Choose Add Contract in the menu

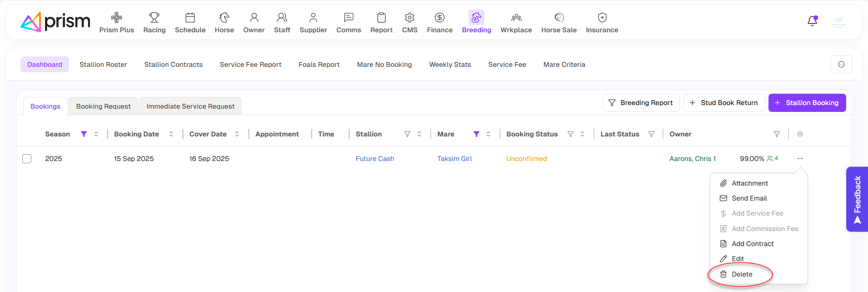click(x=752, y=244)
